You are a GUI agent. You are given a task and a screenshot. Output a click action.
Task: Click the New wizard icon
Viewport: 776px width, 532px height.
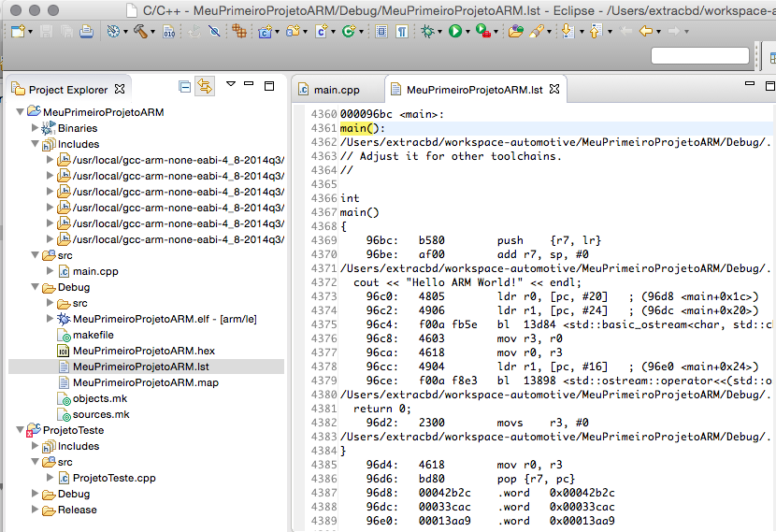18,32
